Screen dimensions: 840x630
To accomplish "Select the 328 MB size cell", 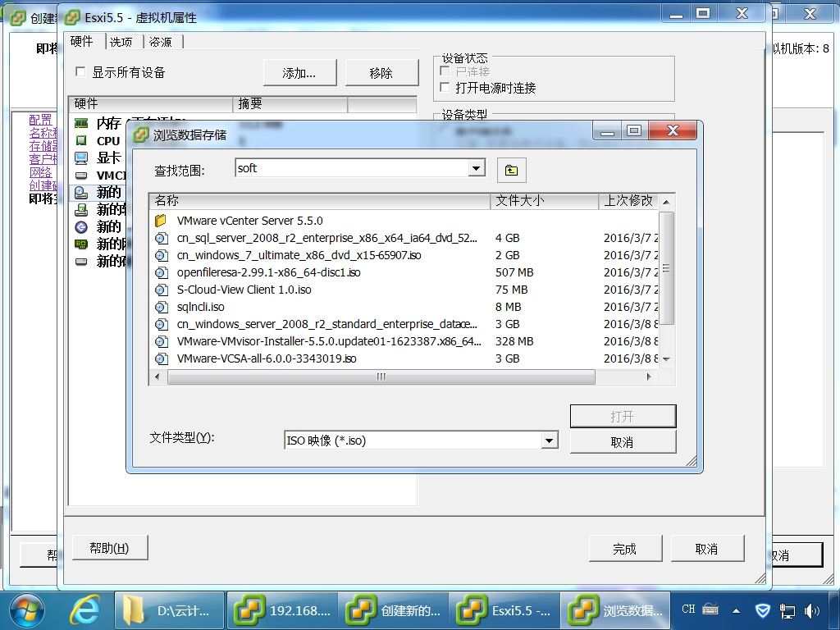I will (x=514, y=341).
